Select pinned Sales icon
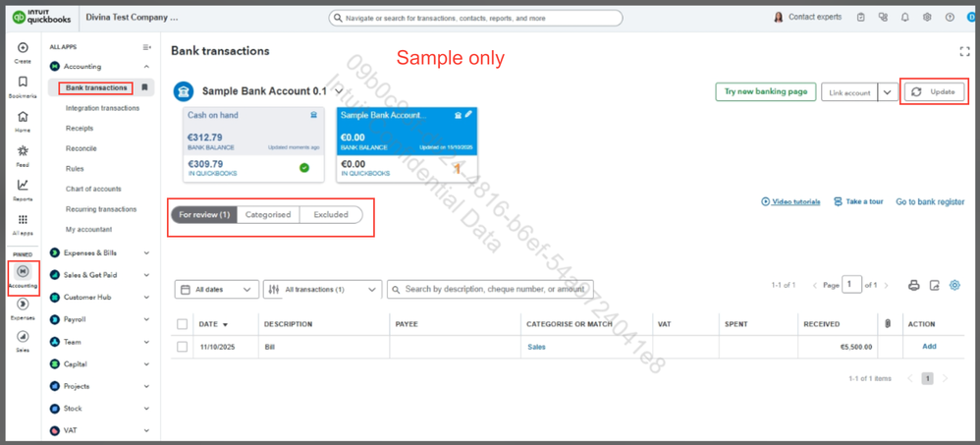 click(24, 336)
